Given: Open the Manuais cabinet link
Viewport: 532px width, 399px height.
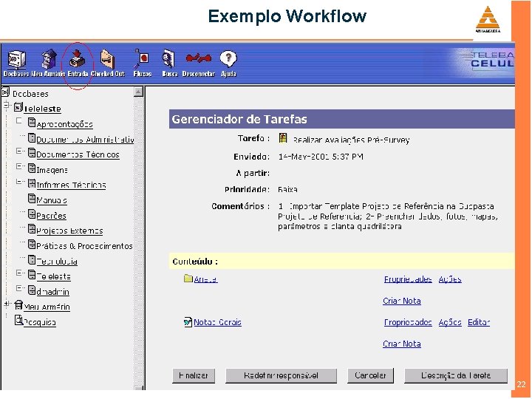Looking at the screenshot, I should click(52, 200).
